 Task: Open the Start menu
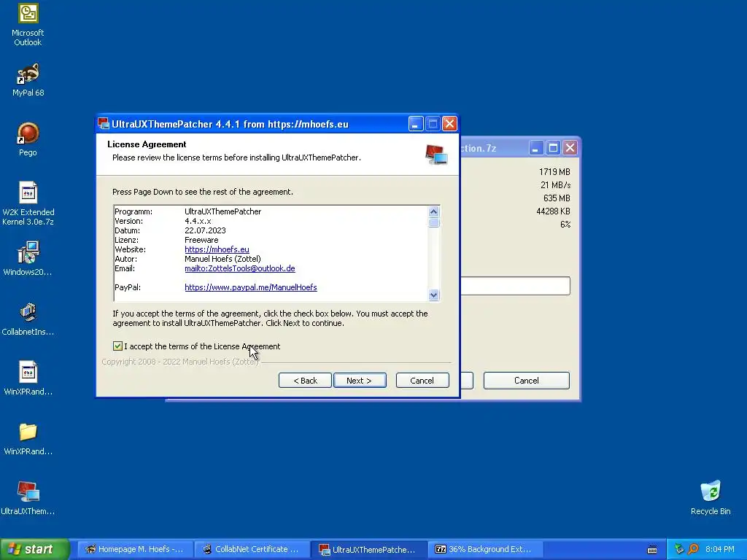(35, 550)
